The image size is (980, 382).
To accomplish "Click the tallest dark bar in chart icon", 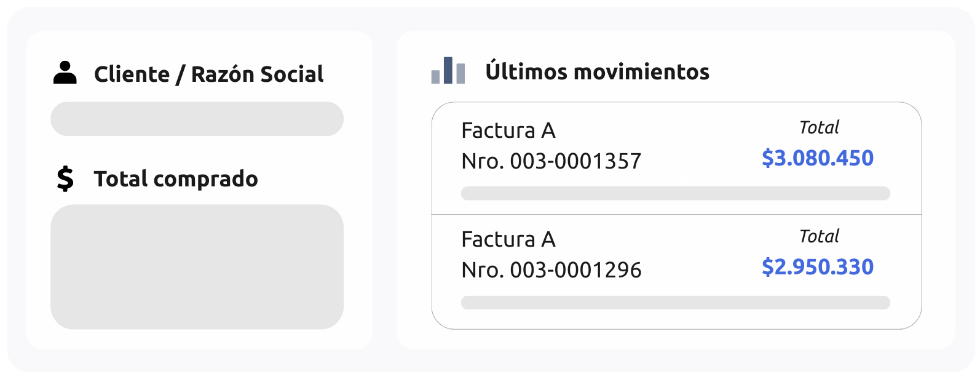I will pyautogui.click(x=448, y=70).
